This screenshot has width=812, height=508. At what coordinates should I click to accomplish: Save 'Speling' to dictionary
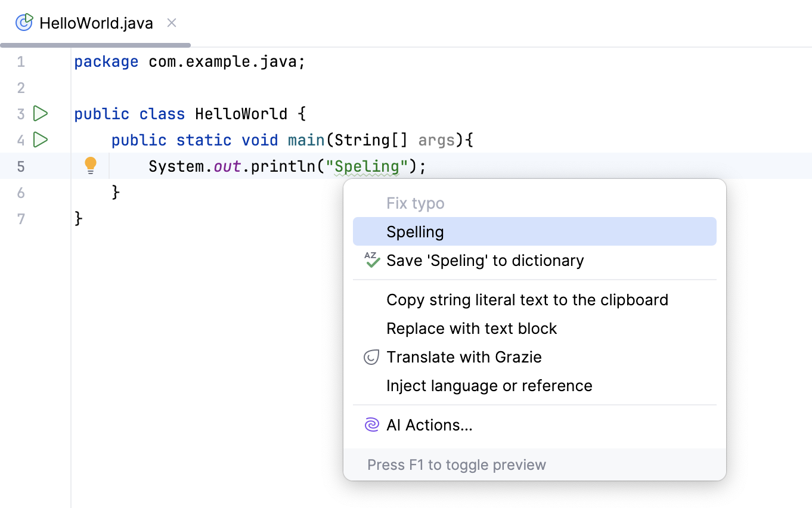pyautogui.click(x=485, y=261)
